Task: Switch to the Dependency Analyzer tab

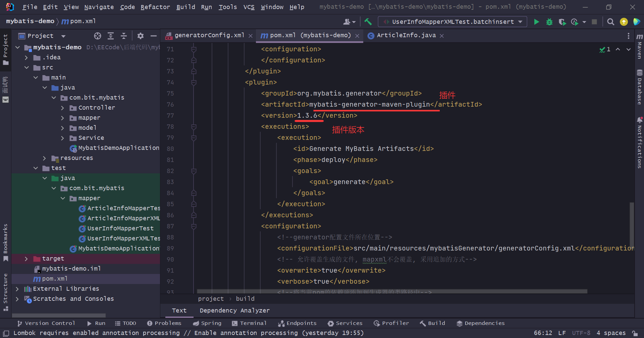Action: [234, 311]
